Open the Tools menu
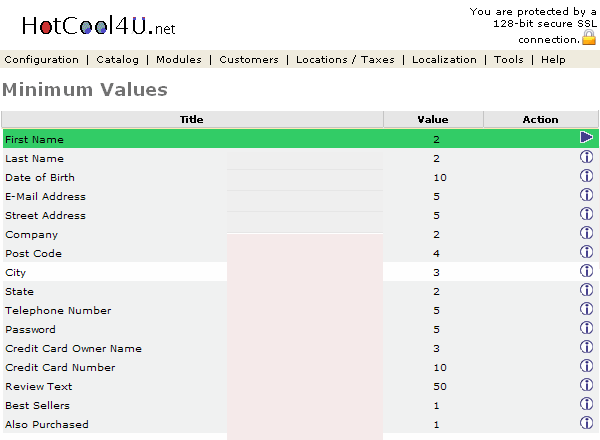This screenshot has height=440, width=600. (x=508, y=60)
